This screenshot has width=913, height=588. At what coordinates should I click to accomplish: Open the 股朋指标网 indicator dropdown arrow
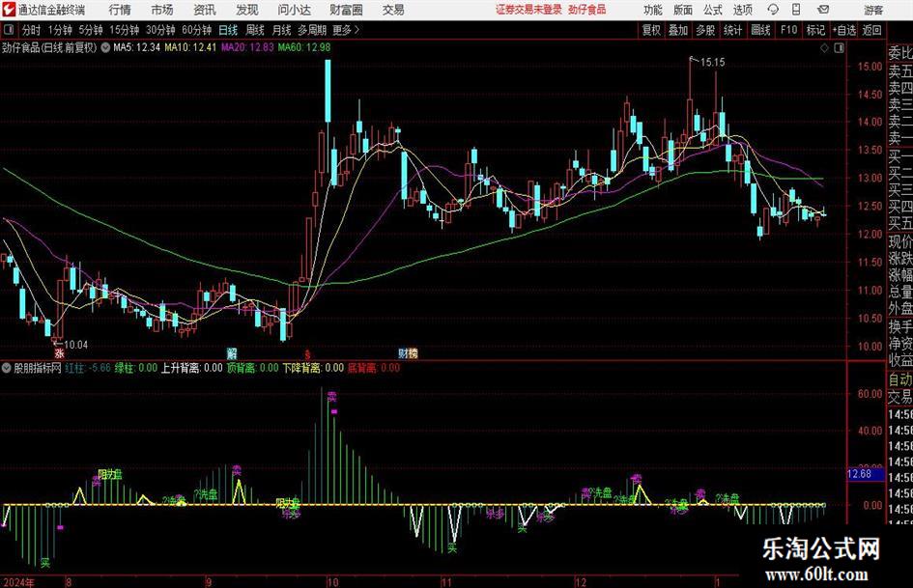(7, 368)
